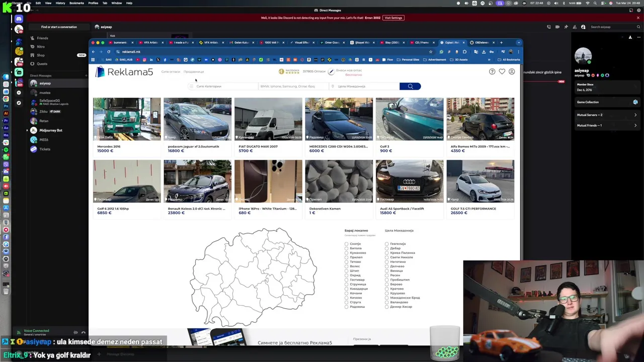The image size is (644, 362).
Task: Open Photoshop from the dock
Action: pos(6,106)
